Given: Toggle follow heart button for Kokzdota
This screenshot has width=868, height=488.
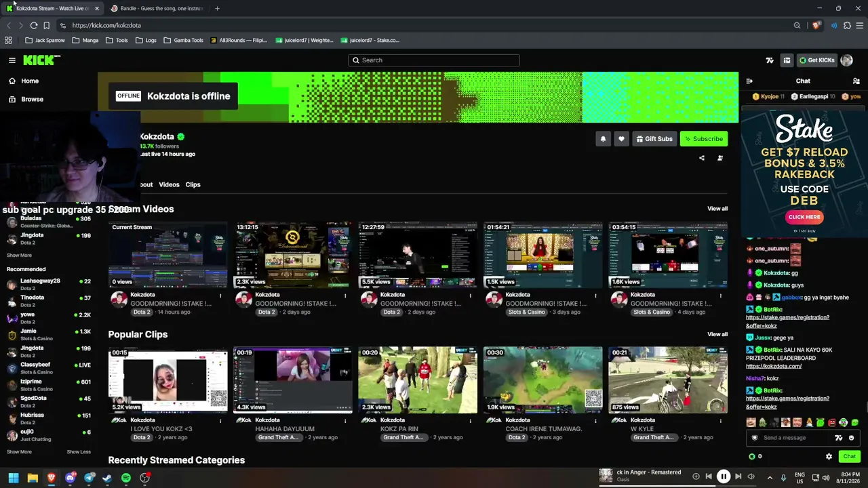Looking at the screenshot, I should tap(621, 139).
